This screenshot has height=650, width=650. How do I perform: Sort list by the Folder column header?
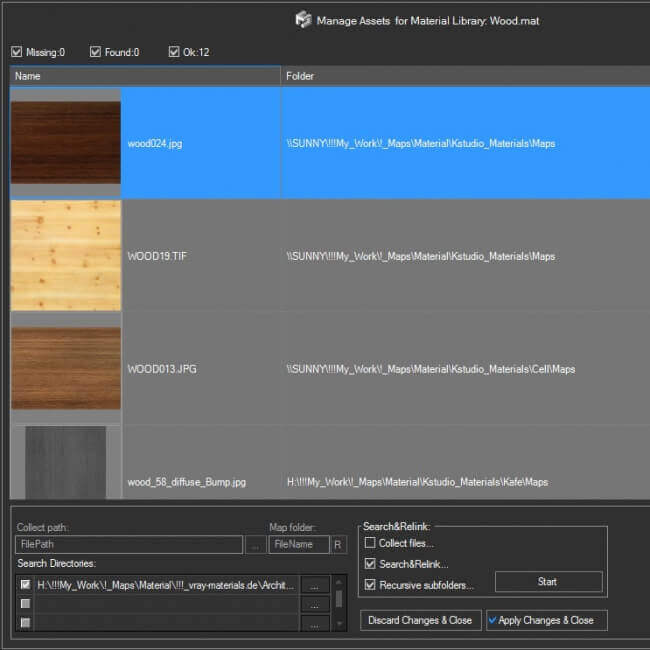click(465, 76)
